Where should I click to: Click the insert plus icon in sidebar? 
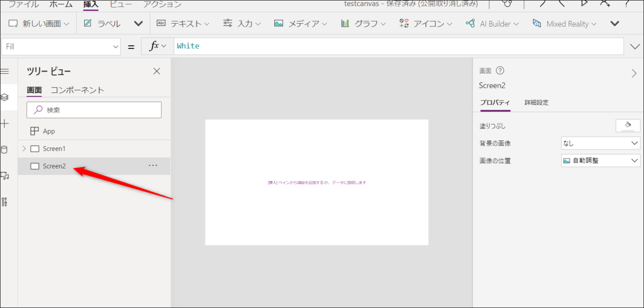coord(5,124)
